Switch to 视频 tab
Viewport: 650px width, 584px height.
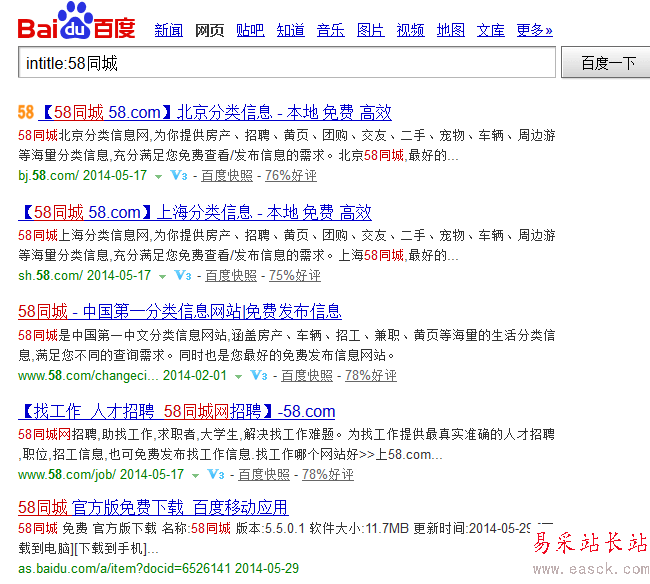410,30
